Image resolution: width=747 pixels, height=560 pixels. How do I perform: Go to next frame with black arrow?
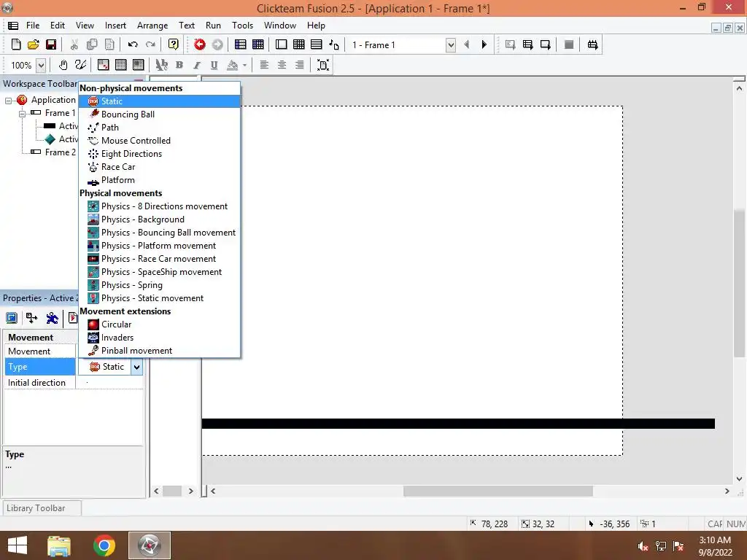point(484,44)
